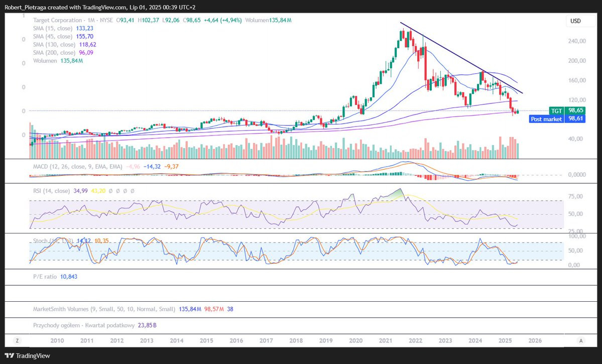
Task: Click the Robert_Pietraga author header text
Action: coord(26,7)
